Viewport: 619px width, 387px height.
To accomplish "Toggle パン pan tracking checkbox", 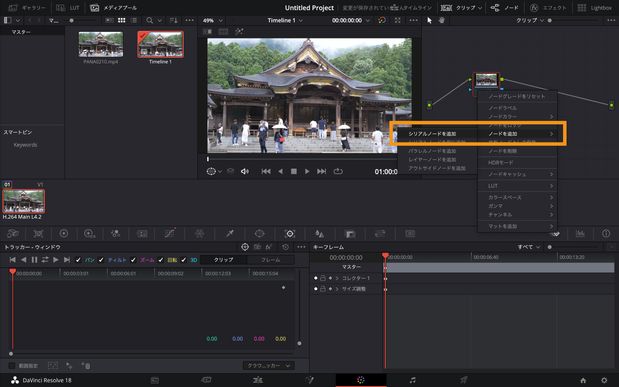I will tap(78, 260).
